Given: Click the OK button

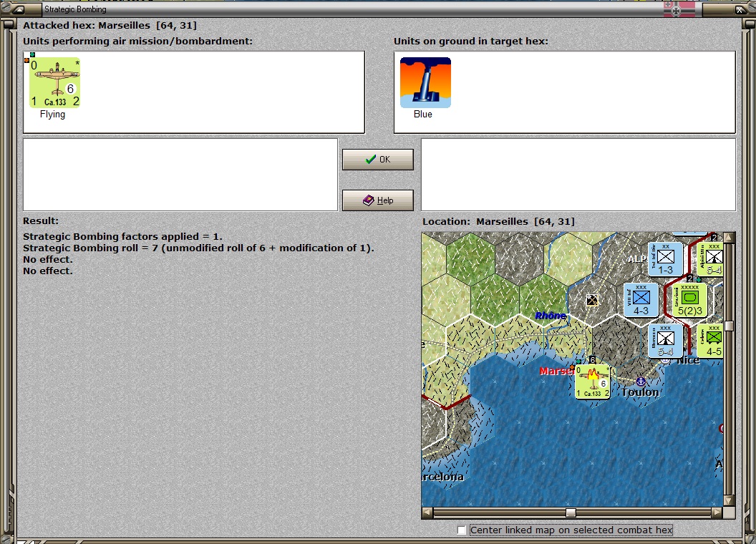Looking at the screenshot, I should point(377,160).
